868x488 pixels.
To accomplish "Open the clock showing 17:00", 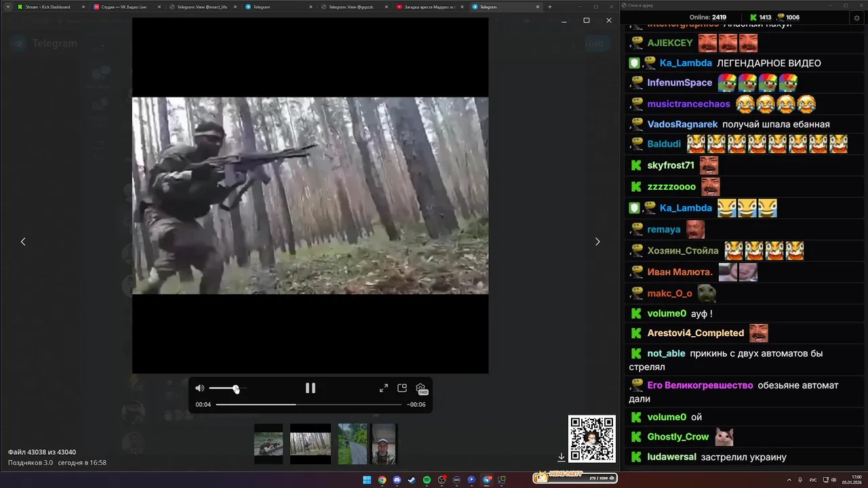I will [x=852, y=480].
